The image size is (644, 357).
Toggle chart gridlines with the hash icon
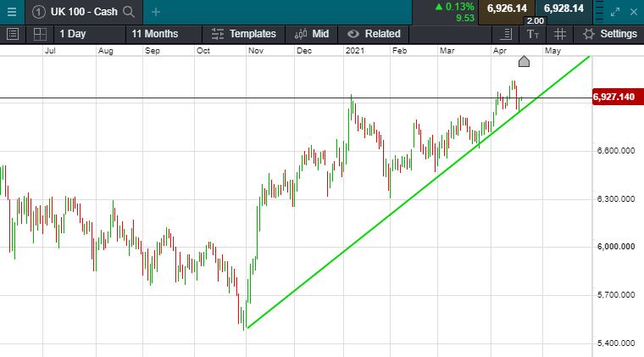pos(559,34)
